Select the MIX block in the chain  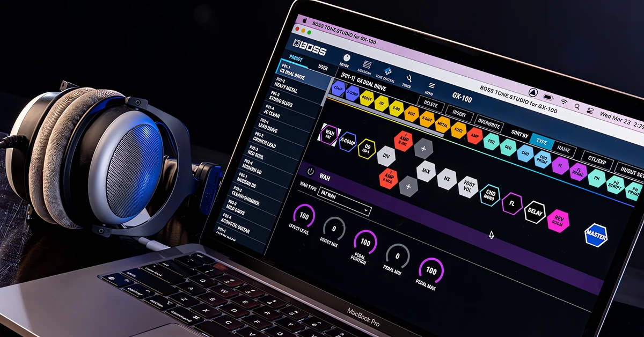[x=426, y=171]
